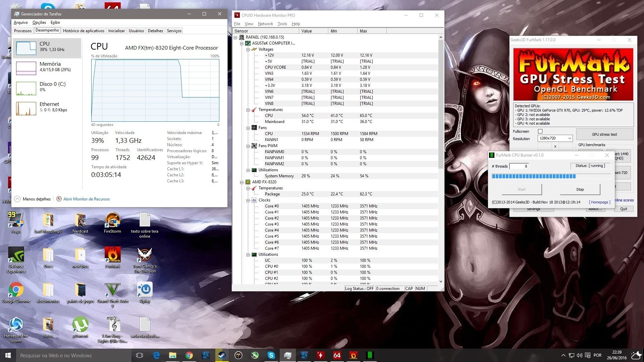Collapse the RAFAEL root node
This screenshot has width=644, height=362.
coord(236,37)
